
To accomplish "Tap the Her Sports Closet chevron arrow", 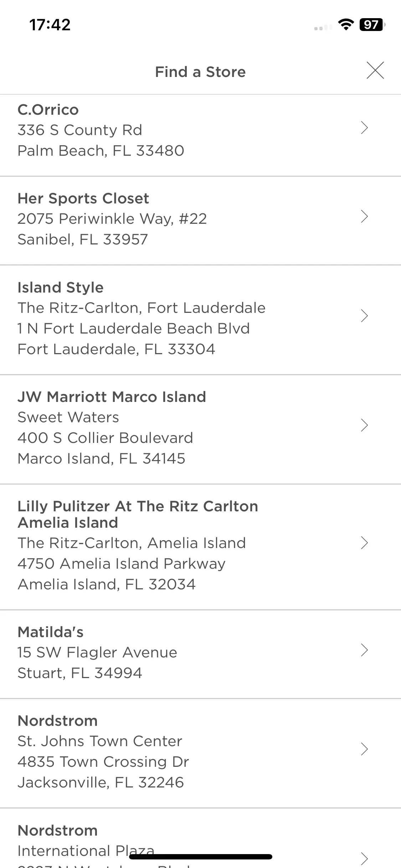I will pos(364,216).
